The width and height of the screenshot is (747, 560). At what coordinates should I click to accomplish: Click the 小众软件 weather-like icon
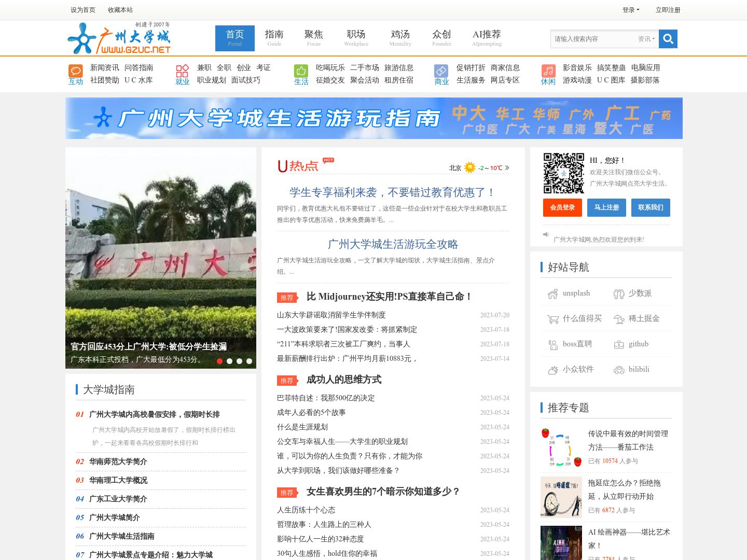click(x=552, y=370)
